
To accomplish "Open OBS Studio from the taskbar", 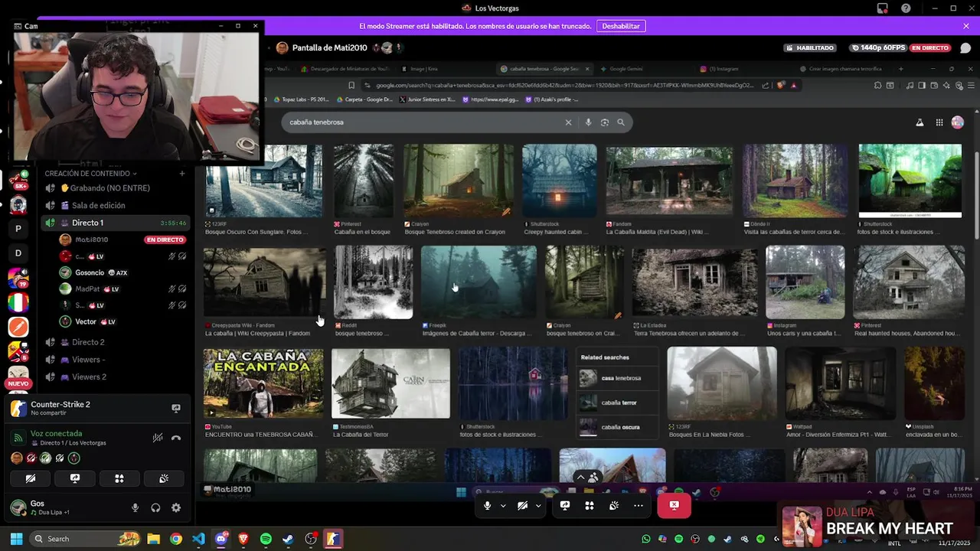I will 311,539.
